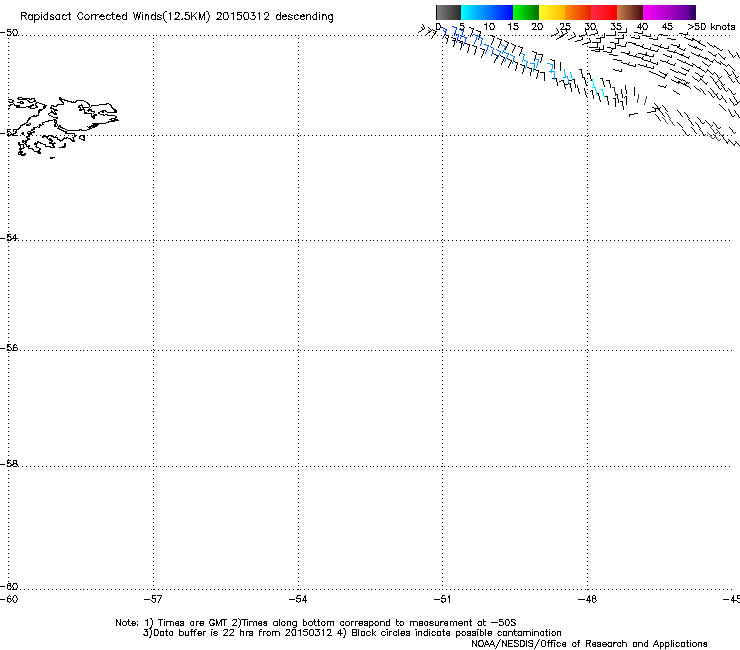
Task: Click the title 'Rapidscat Corrected Winds(12.5KM)'
Action: click(x=115, y=17)
